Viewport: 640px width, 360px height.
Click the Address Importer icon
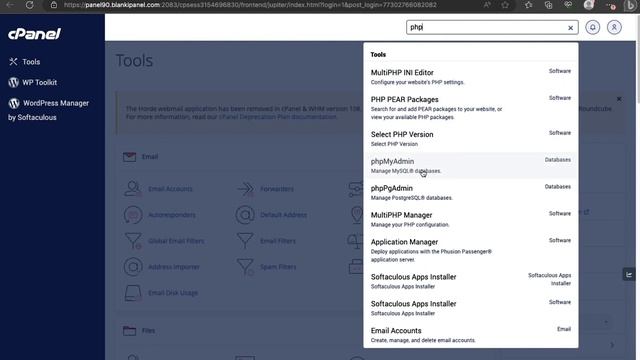[x=133, y=267]
